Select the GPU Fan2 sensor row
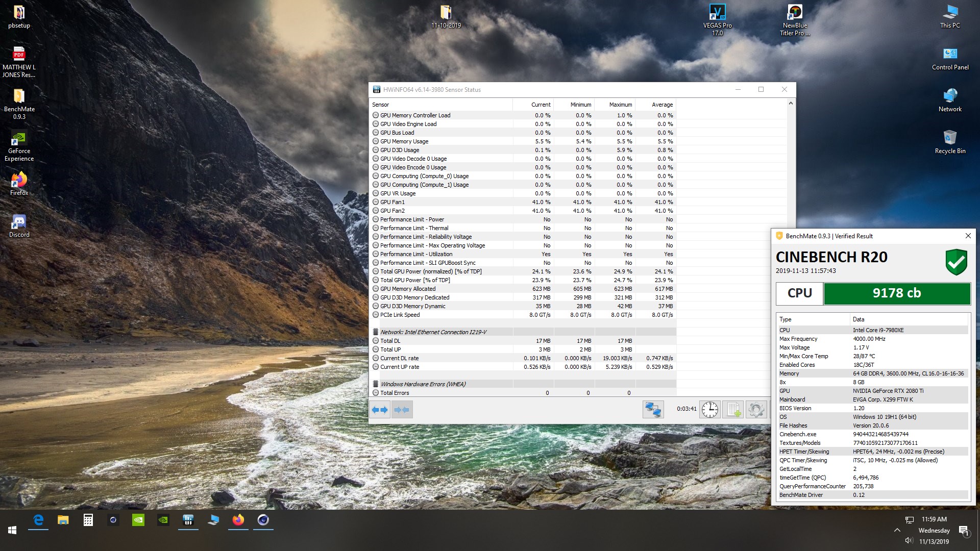980x551 pixels. pos(523,211)
